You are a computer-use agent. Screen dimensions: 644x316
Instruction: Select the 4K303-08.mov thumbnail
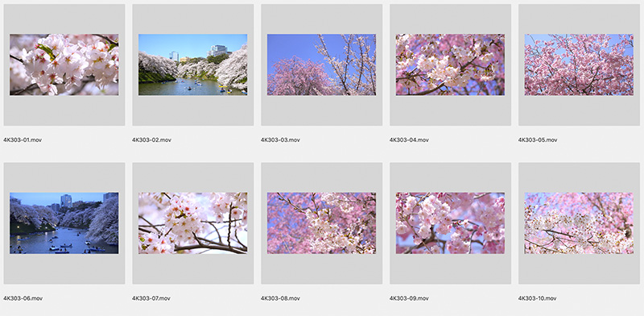[x=321, y=223]
